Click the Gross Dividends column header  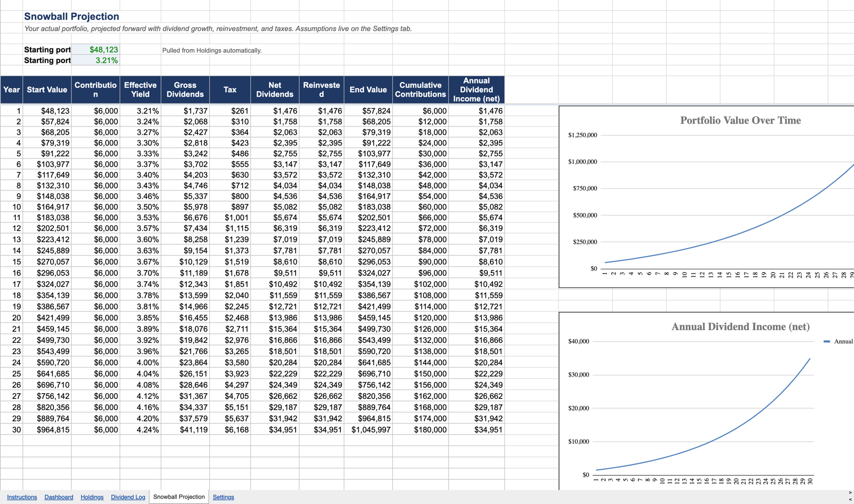[185, 90]
